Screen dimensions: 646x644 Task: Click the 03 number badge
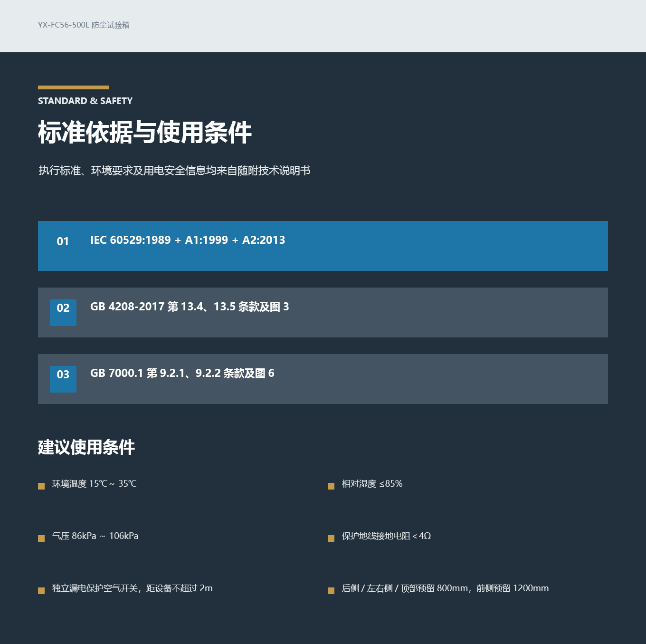click(x=63, y=379)
